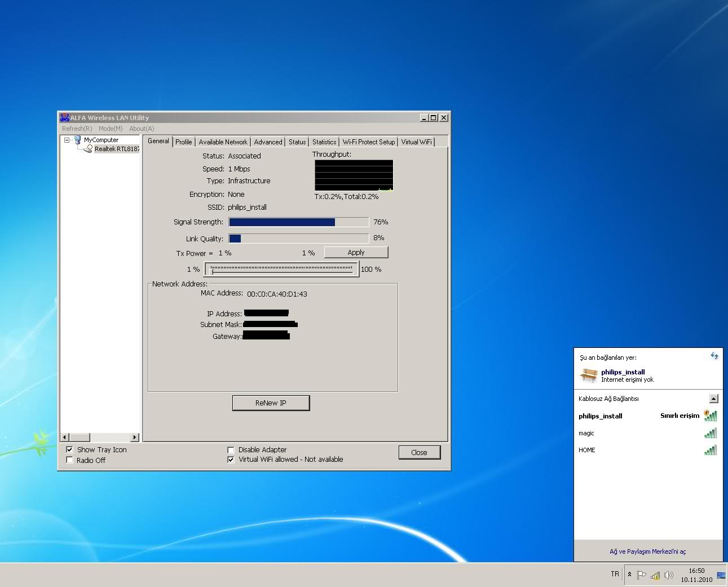The image size is (728, 587).
Task: Click the MyComputer computer icon in the tree
Action: point(78,140)
